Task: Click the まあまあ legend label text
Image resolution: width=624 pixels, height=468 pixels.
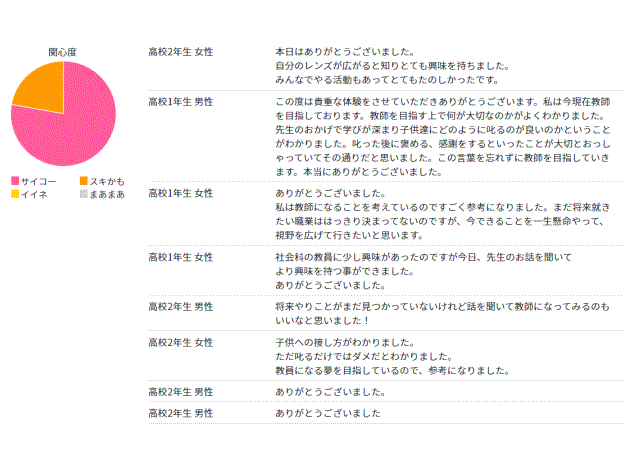Action: pos(108,193)
